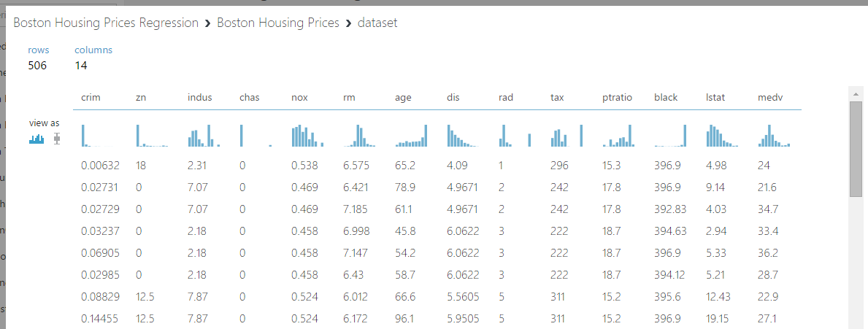868x329 pixels.
Task: Click the rows count 506
Action: (x=38, y=66)
